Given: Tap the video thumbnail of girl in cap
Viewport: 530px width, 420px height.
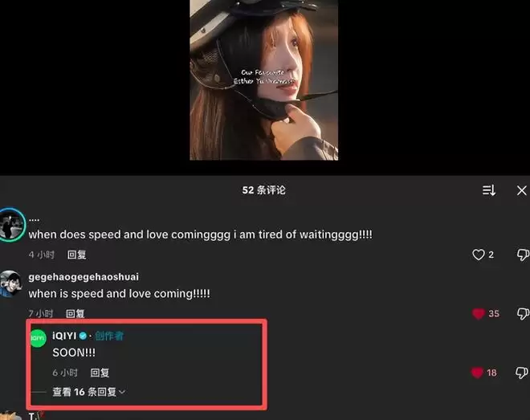Looking at the screenshot, I should (x=264, y=80).
